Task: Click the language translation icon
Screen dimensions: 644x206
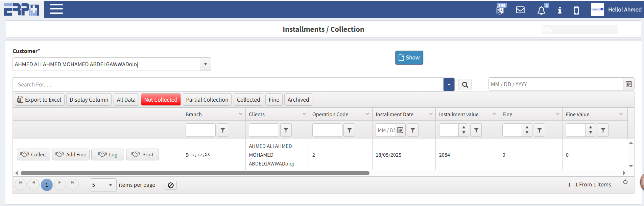Action: click(500, 9)
